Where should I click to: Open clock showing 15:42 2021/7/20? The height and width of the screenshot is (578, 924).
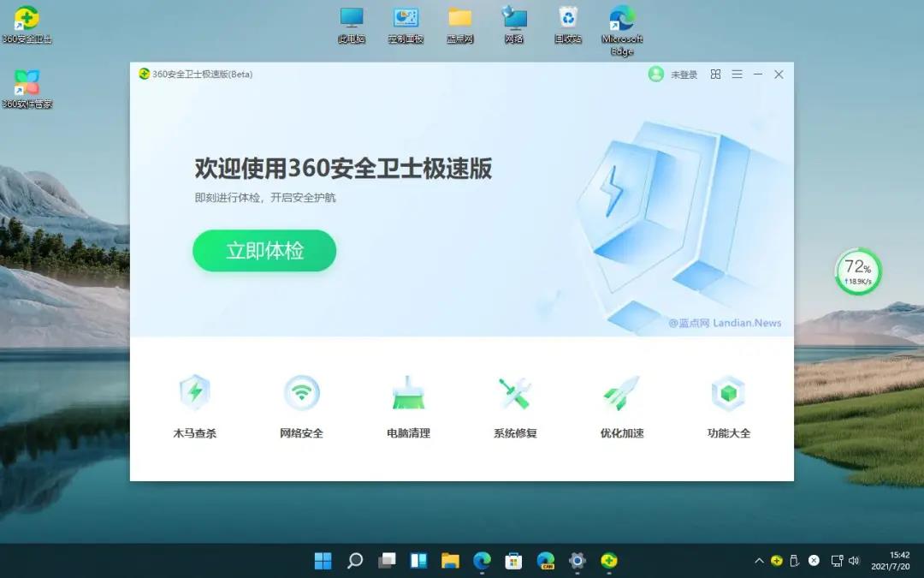(891, 561)
